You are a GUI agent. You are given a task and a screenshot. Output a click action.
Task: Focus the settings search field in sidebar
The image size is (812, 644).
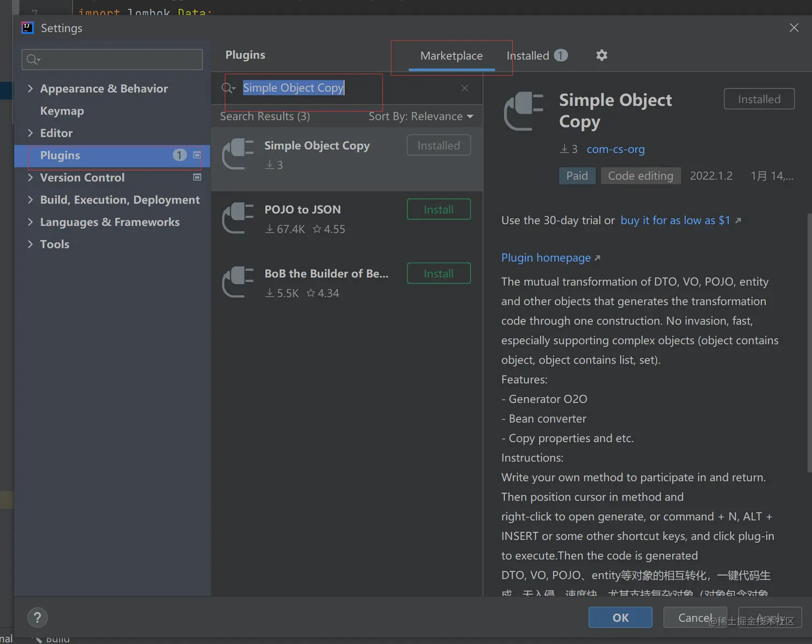pyautogui.click(x=112, y=60)
